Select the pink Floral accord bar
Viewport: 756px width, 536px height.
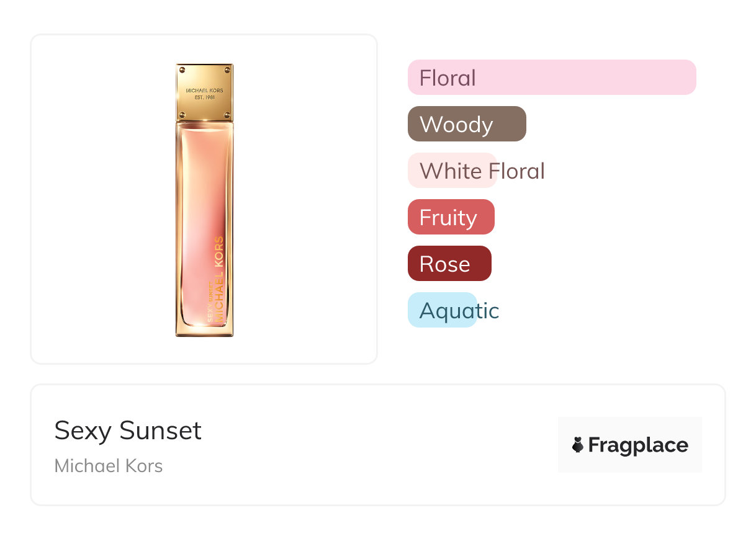tap(551, 78)
